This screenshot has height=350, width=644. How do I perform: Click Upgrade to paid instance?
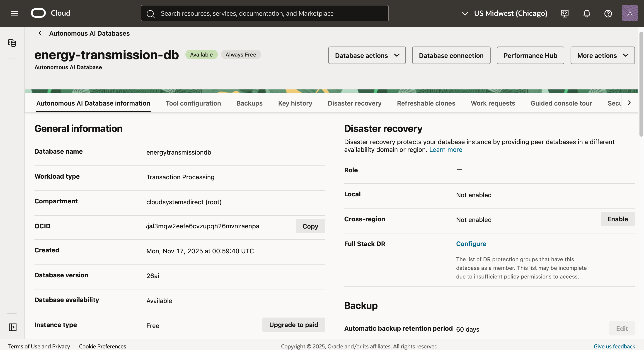[293, 325]
